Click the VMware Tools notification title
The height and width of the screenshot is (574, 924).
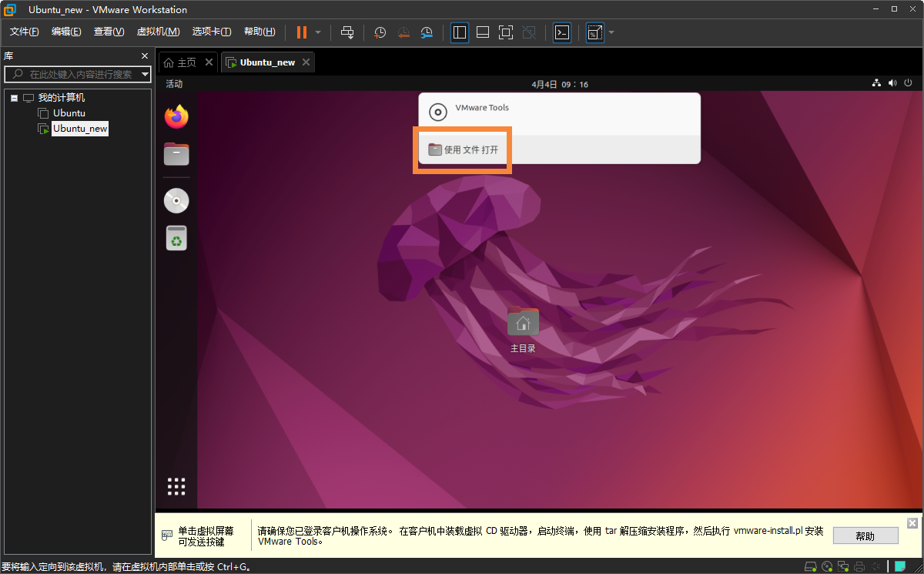click(x=482, y=108)
